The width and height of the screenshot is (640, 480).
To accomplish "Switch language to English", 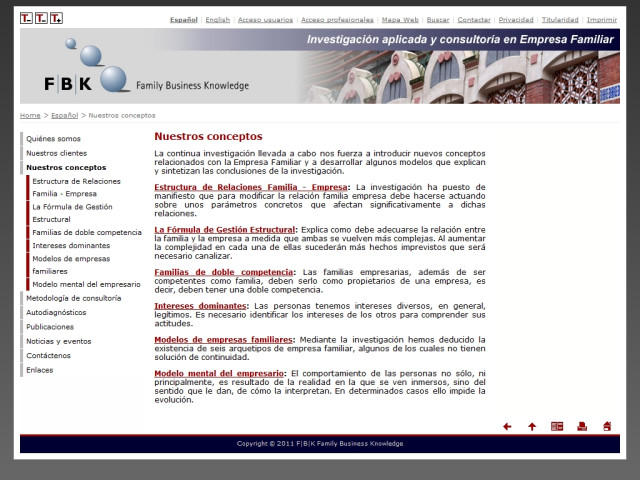I will tap(217, 19).
